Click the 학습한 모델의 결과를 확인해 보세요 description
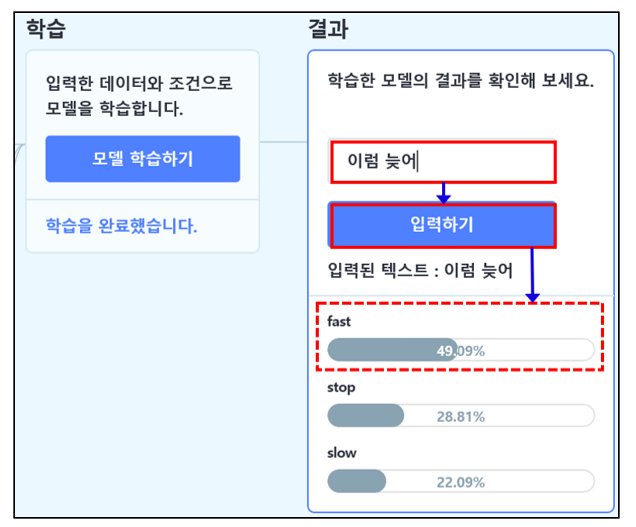This screenshot has width=636, height=527. point(461,80)
